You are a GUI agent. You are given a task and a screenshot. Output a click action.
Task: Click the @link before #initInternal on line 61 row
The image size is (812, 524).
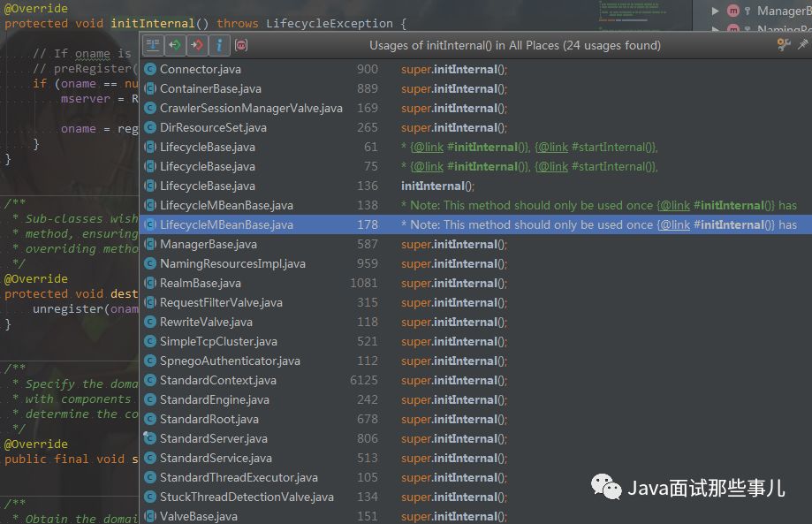pos(429,147)
